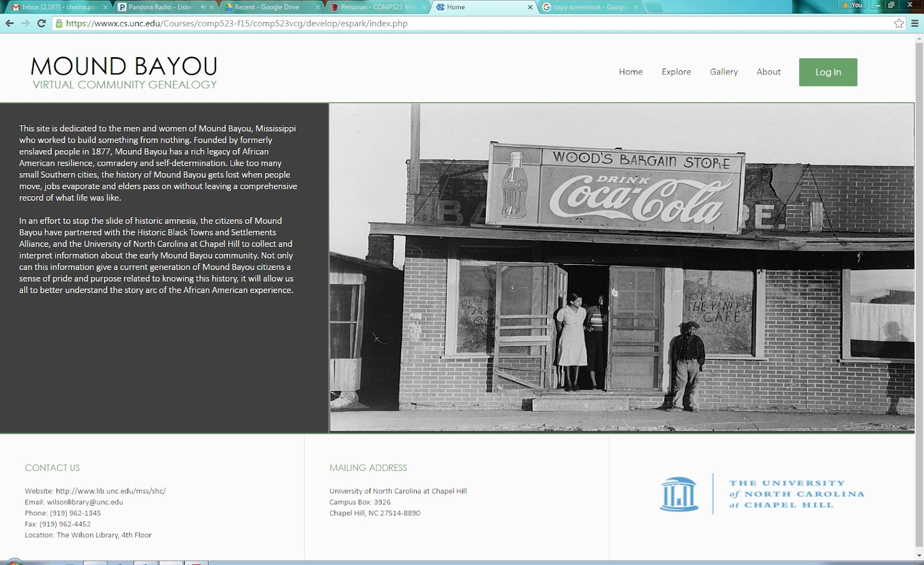Click the Chapel Hill, NC 27514-8890 line
This screenshot has height=565, width=924.
click(x=375, y=513)
